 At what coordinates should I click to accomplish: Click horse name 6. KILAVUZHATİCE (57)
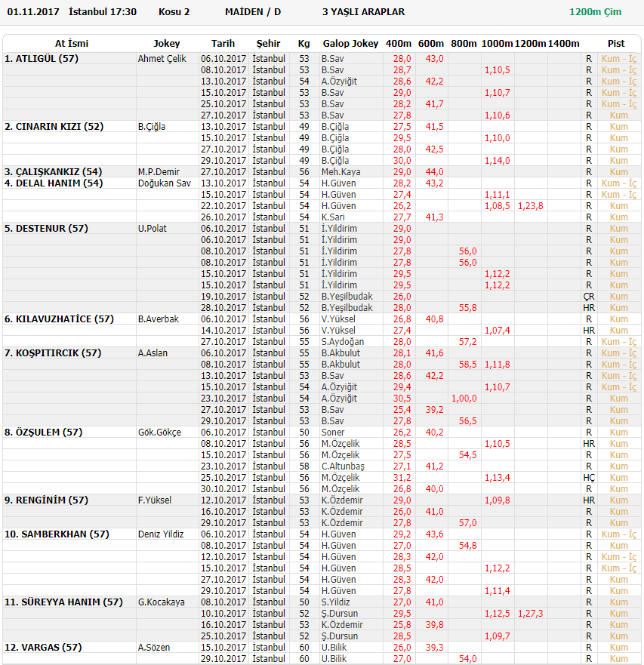(x=59, y=319)
